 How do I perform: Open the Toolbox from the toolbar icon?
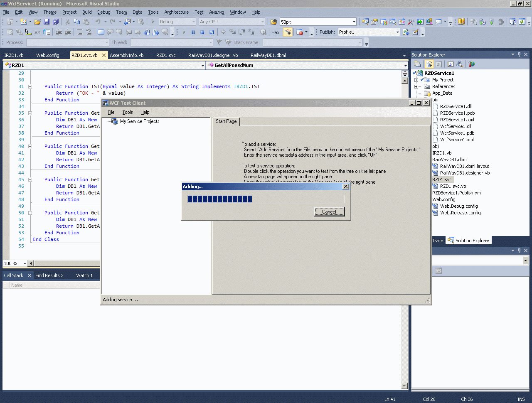coord(411,22)
